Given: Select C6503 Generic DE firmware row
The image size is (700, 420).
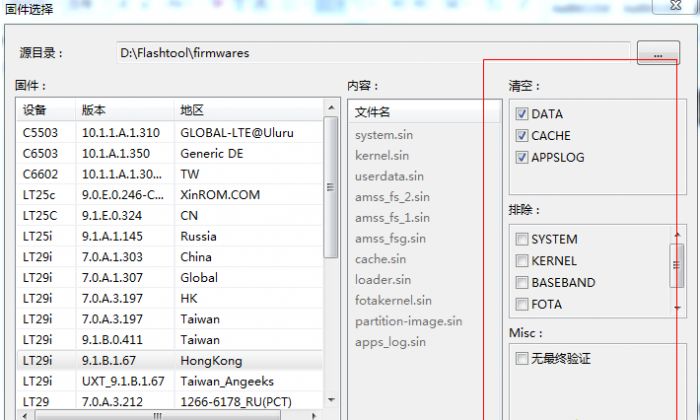Looking at the screenshot, I should pyautogui.click(x=169, y=154).
